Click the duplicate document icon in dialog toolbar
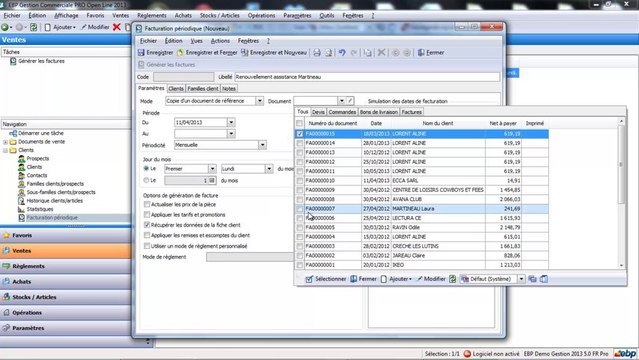The height and width of the screenshot is (360, 639). (x=368, y=53)
